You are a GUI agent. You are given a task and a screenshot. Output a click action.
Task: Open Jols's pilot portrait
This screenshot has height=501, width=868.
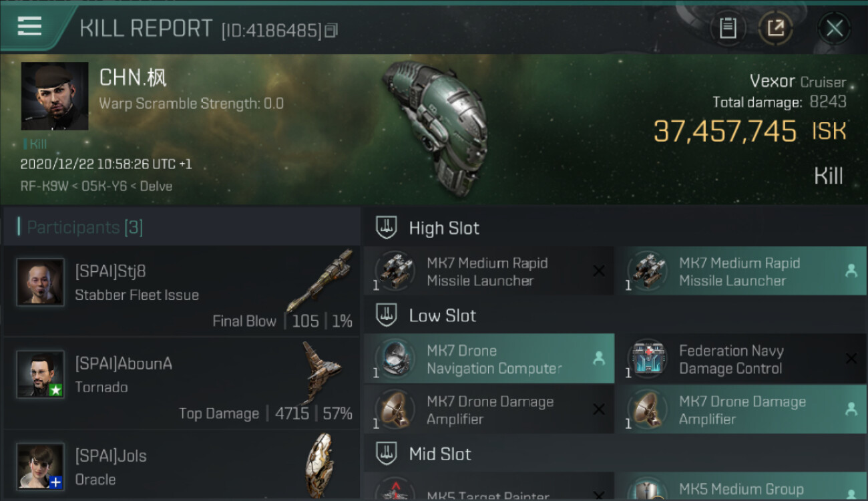click(x=41, y=466)
